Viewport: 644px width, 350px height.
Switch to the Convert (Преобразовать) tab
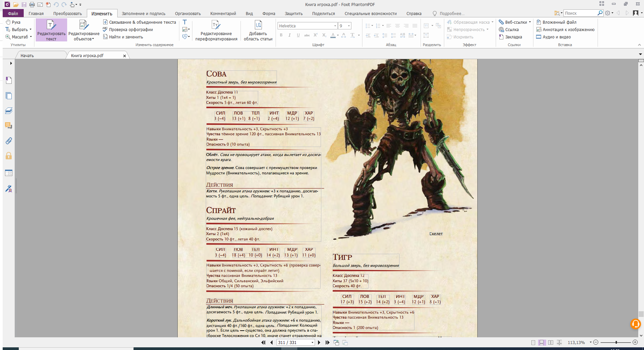[67, 14]
